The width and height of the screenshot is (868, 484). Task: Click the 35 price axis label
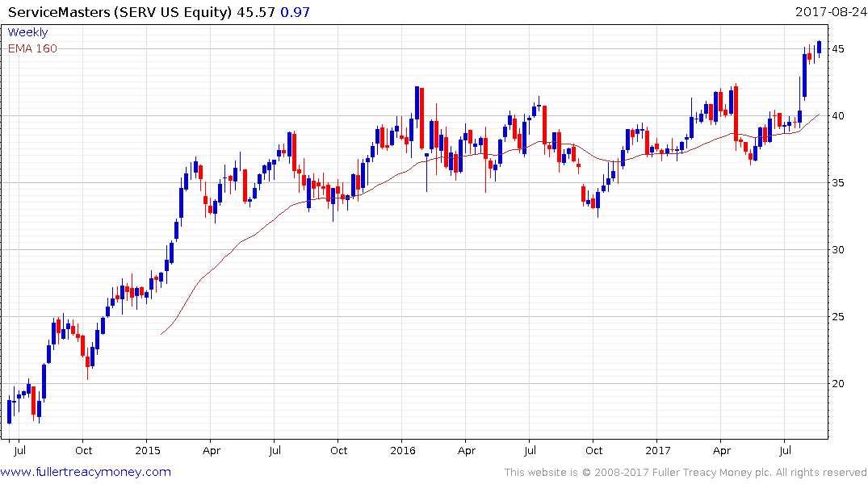tap(837, 183)
